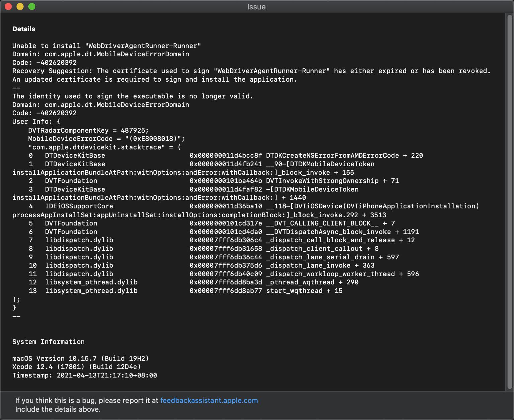Viewport: 514px width, 420px height.
Task: Close the Issue window with the red button
Action: click(8, 7)
